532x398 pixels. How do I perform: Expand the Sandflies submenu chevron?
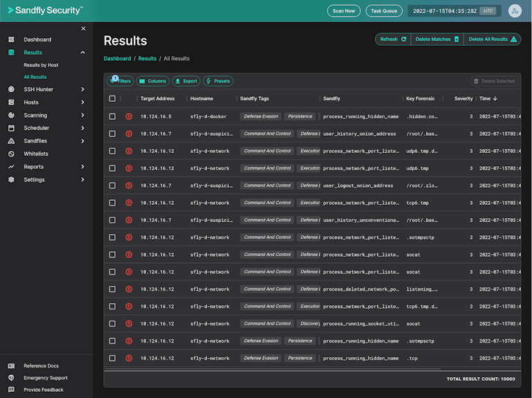(x=83, y=141)
